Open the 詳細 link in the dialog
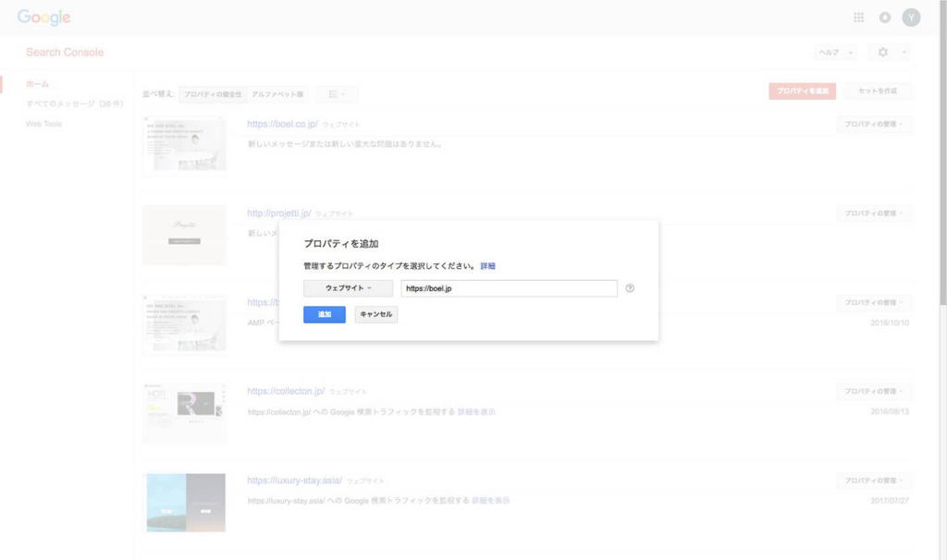Viewport: 947px width, 560px height. point(487,266)
